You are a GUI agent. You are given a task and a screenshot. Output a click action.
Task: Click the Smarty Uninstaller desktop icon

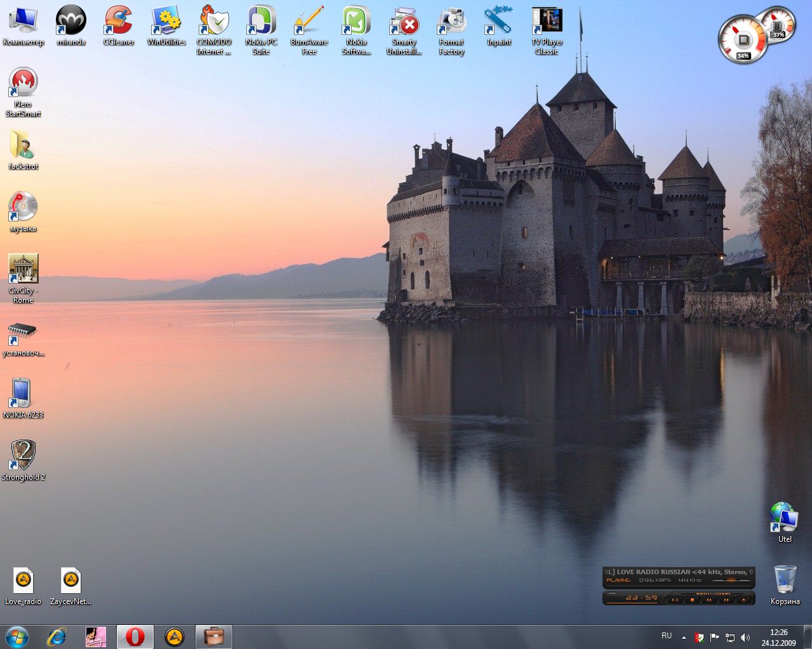pos(404,22)
